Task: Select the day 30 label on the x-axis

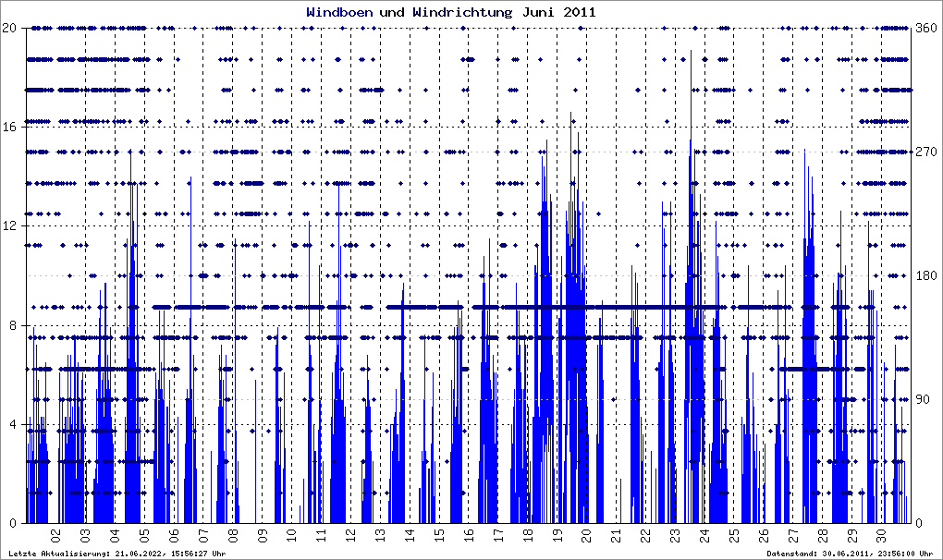Action: point(882,535)
